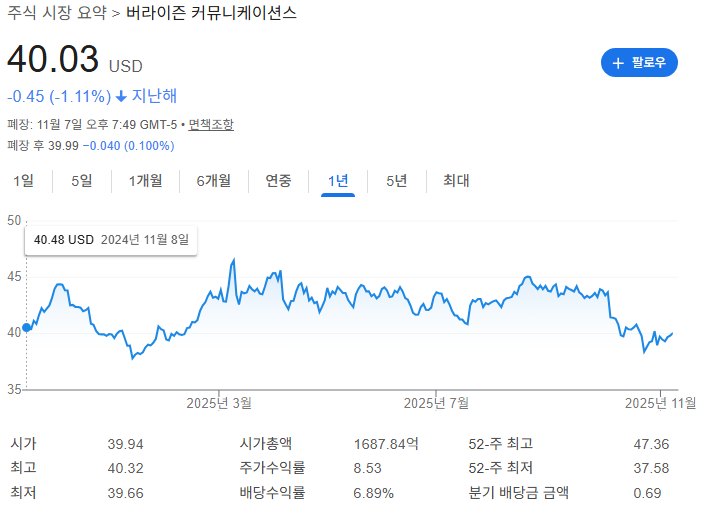The height and width of the screenshot is (509, 707).
Task: Switch to the 5년 range tab
Action: point(397,181)
